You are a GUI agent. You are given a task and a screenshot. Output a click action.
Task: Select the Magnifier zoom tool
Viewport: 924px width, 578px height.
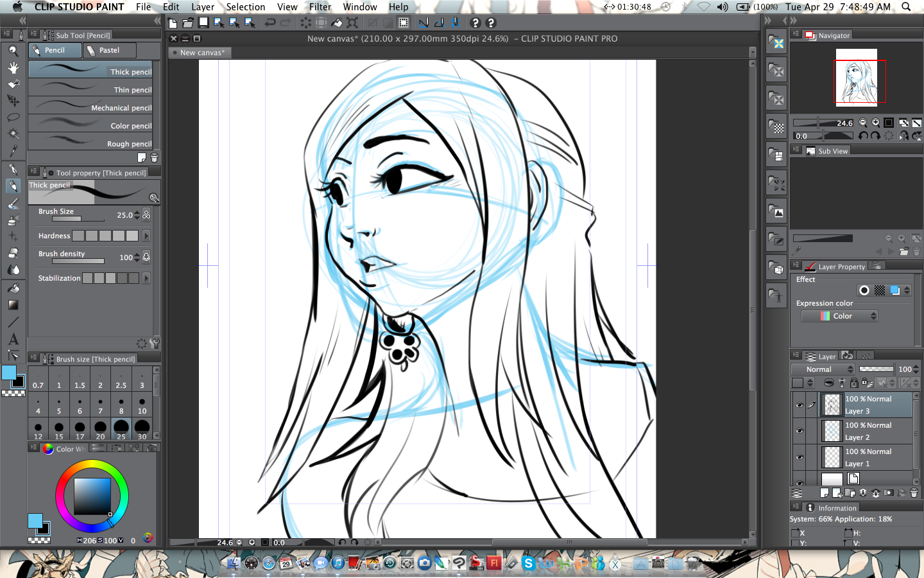click(x=13, y=51)
